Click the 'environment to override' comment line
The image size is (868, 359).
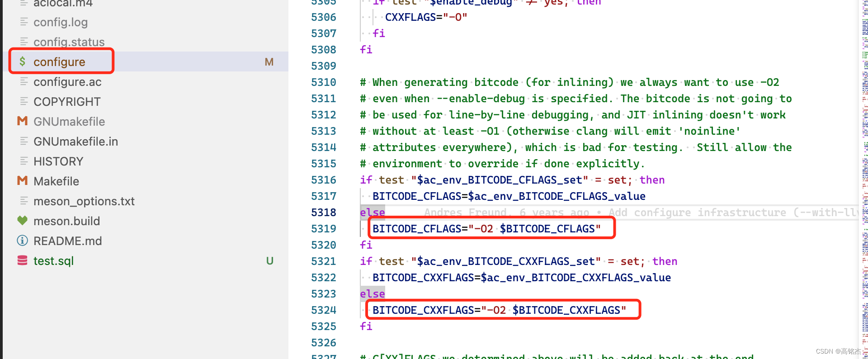(x=502, y=164)
